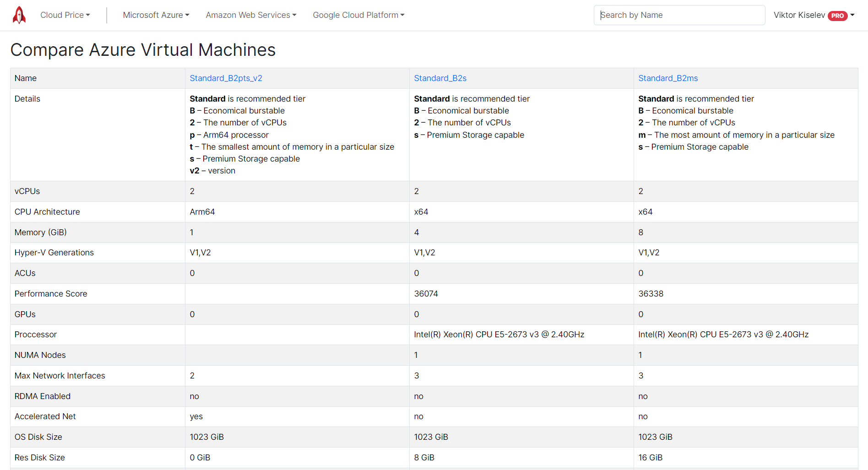Click the rocket logo icon
The height and width of the screenshot is (470, 868).
click(19, 15)
